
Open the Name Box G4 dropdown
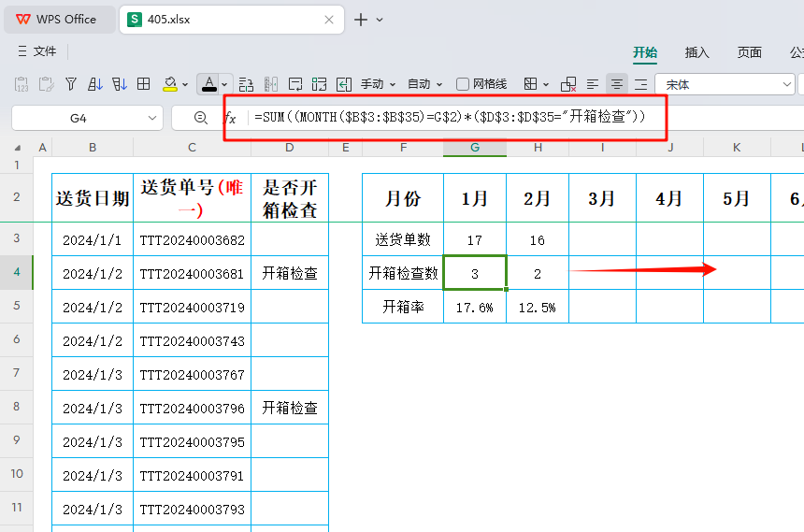pos(151,118)
